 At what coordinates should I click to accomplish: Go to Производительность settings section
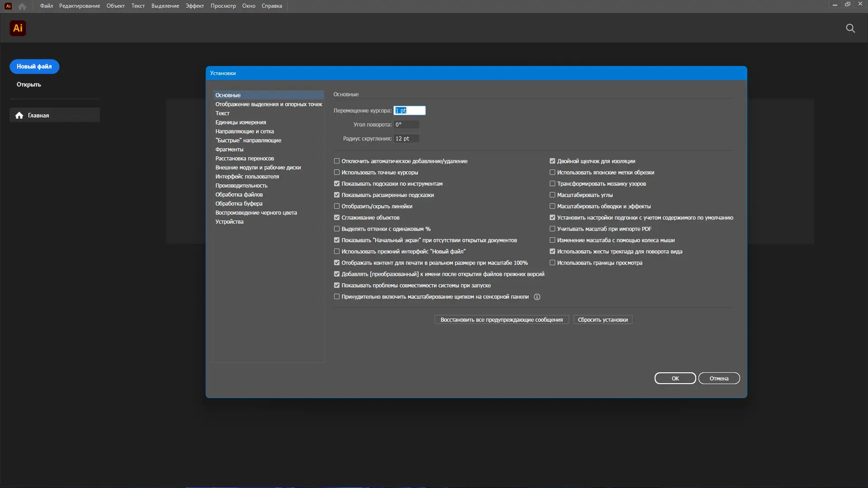coord(241,185)
